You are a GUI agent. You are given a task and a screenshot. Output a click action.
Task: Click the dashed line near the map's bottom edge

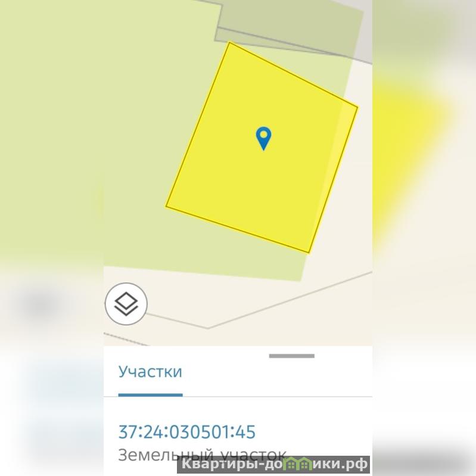tap(126, 339)
